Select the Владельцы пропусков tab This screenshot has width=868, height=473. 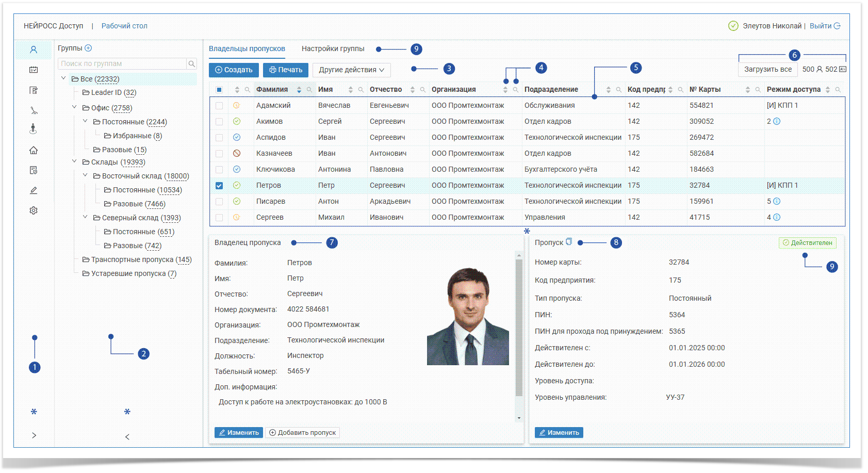(247, 49)
